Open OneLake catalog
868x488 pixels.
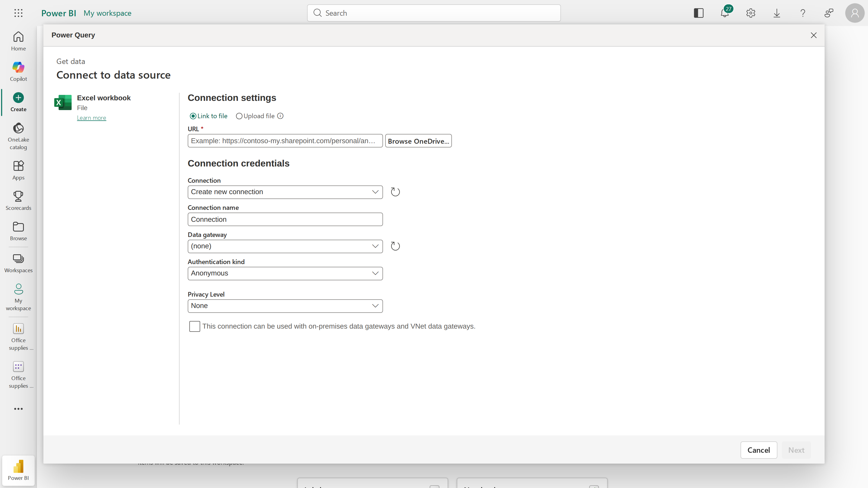coord(18,136)
